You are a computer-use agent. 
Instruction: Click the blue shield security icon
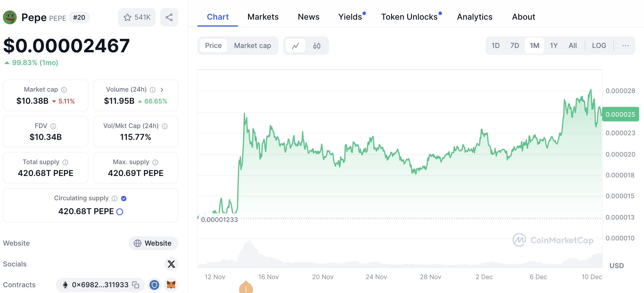pyautogui.click(x=154, y=285)
